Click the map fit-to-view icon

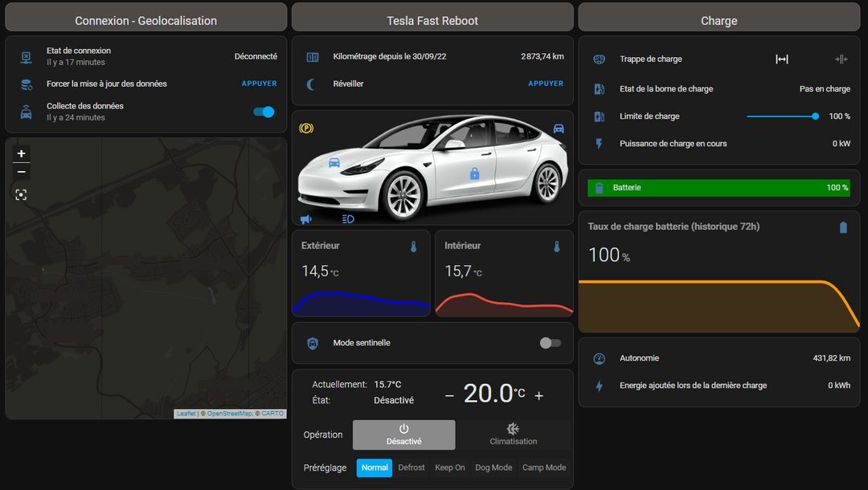click(x=21, y=194)
